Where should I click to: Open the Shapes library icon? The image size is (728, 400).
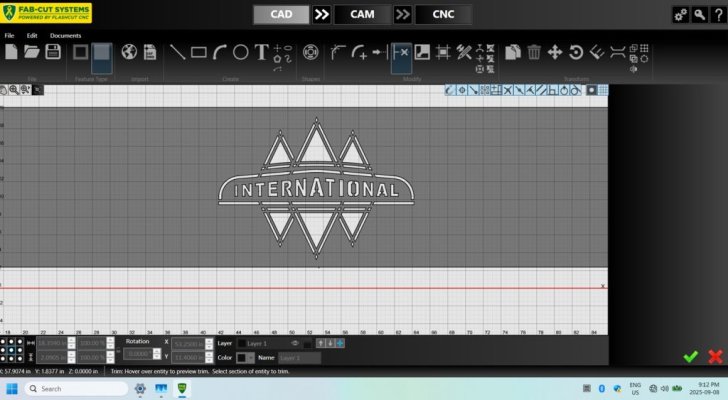(311, 52)
